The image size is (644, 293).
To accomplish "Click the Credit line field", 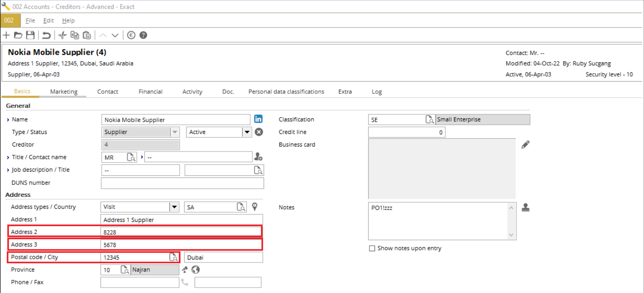I will coord(407,132).
